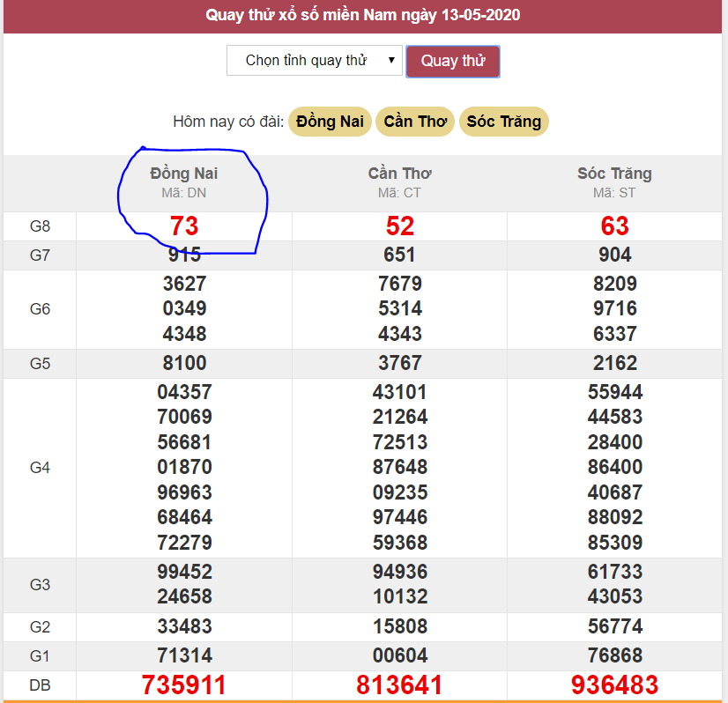This screenshot has height=703, width=728.
Task: Click Cần Thơ G1 result 00604
Action: point(399,655)
